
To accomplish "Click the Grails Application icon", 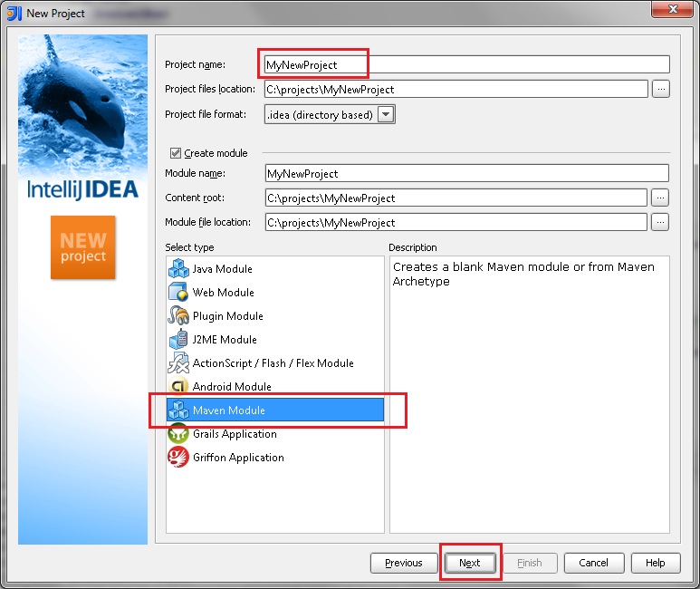I will point(178,433).
